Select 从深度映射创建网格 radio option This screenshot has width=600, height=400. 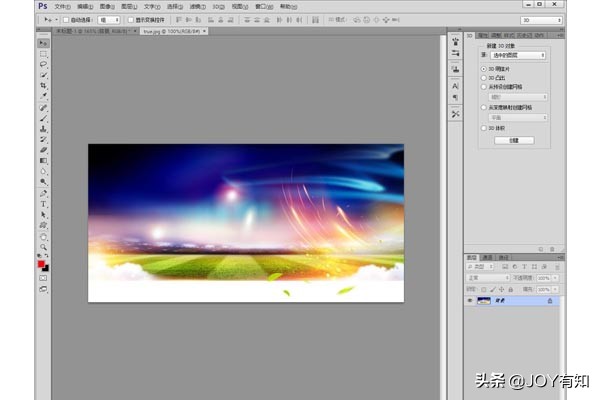(x=484, y=108)
